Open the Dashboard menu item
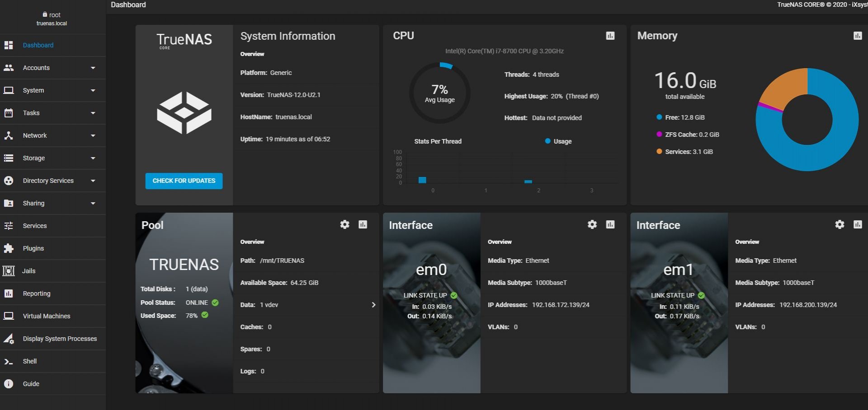 pos(53,45)
